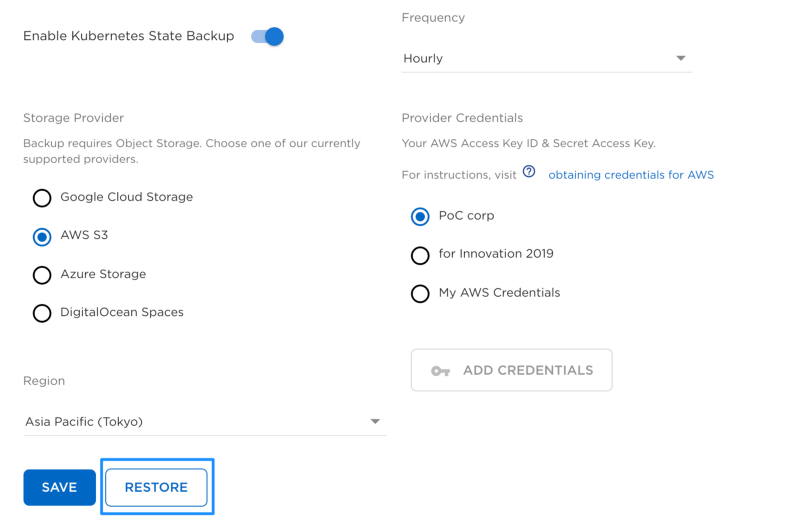Viewport: 800px width, 524px height.
Task: Toggle Enable Kubernetes State Backup switch
Action: [x=267, y=36]
